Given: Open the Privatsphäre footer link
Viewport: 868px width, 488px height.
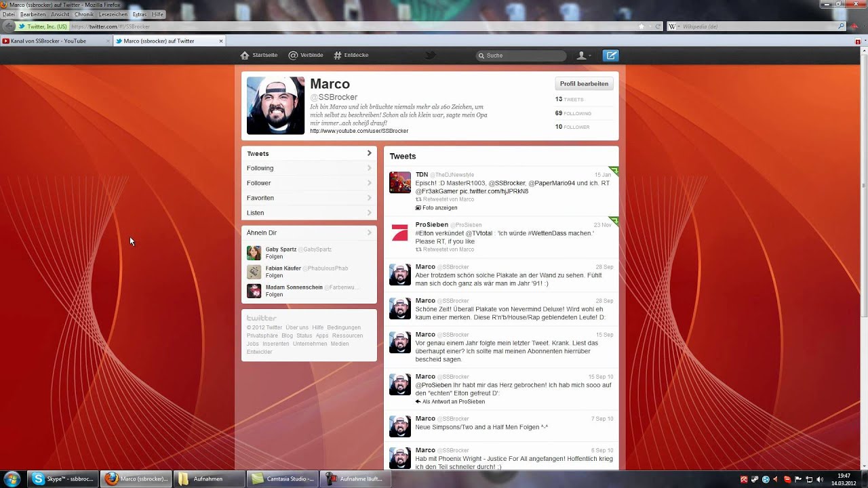Looking at the screenshot, I should 262,335.
